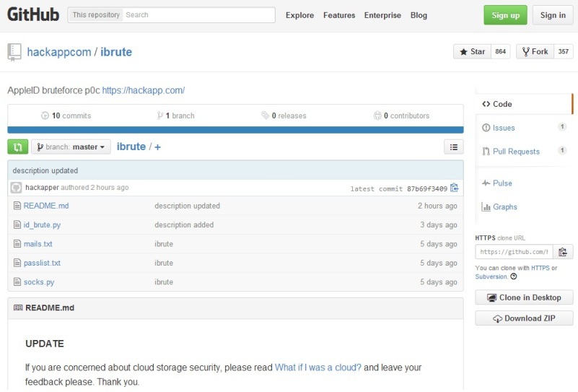Open the 'What if I was a cloud?' link

[x=318, y=367]
